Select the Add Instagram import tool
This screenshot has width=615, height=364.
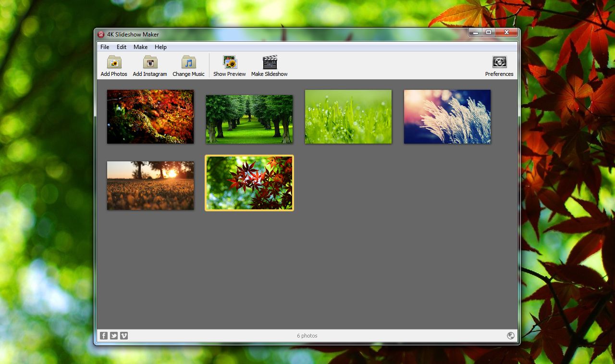click(149, 65)
